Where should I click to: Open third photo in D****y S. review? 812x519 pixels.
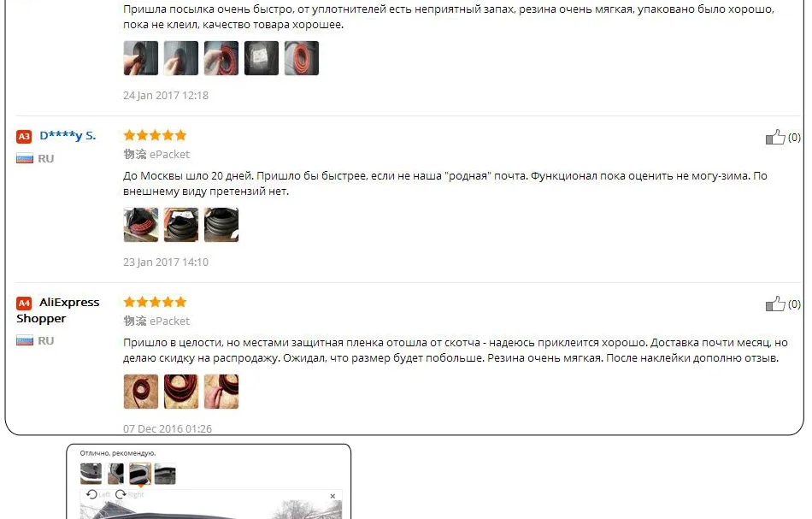221,225
